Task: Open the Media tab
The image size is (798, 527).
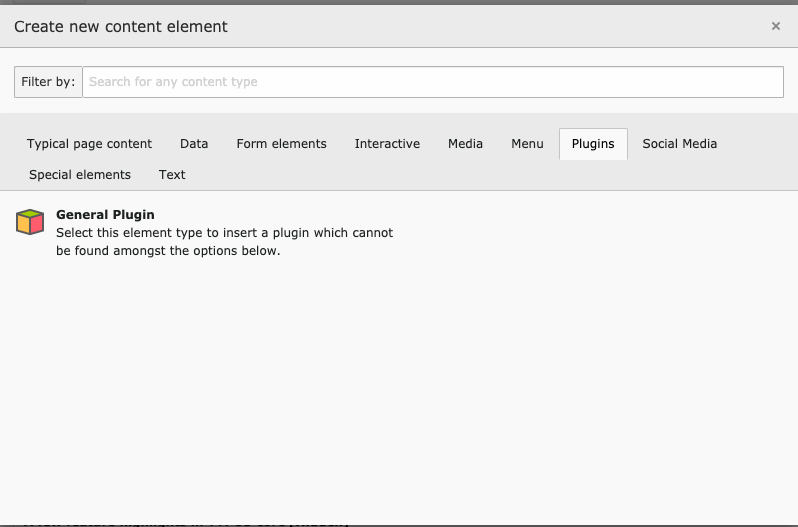Action: pyautogui.click(x=465, y=144)
